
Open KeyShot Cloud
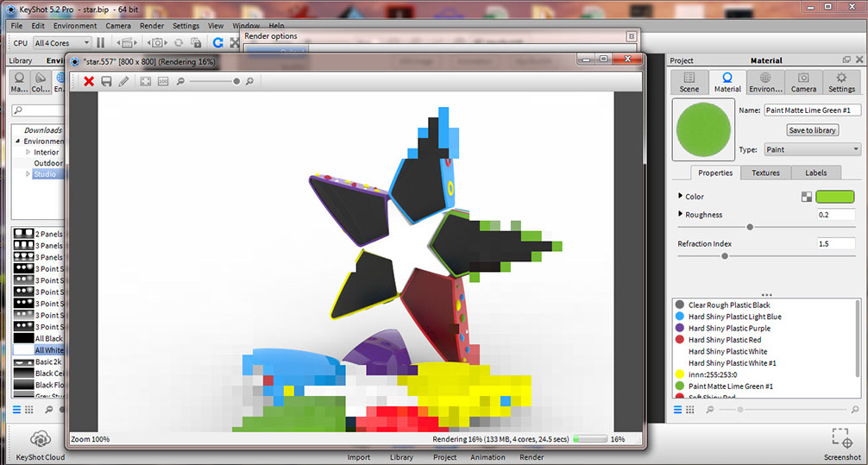41,446
